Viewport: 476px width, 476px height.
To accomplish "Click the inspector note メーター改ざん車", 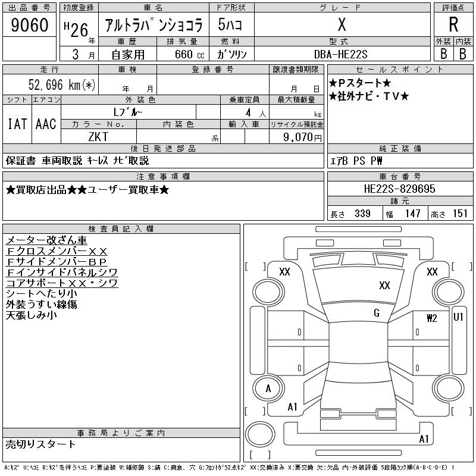I will pos(46,240).
